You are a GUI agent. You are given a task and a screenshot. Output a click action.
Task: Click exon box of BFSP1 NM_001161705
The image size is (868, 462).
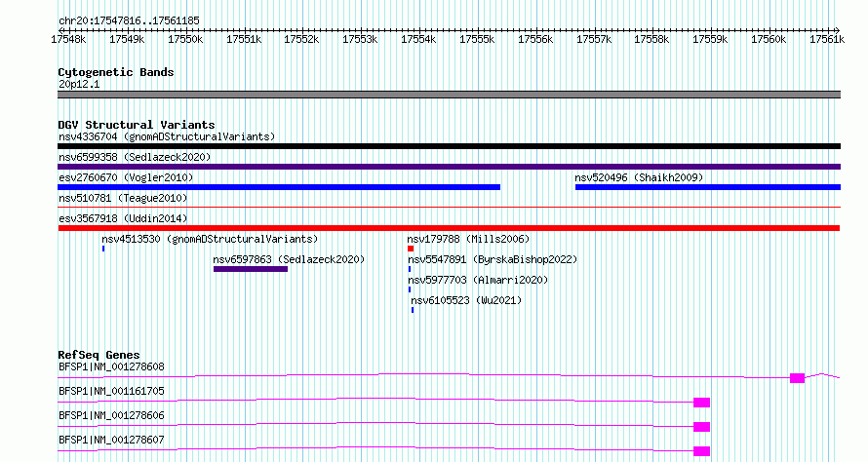pyautogui.click(x=701, y=403)
